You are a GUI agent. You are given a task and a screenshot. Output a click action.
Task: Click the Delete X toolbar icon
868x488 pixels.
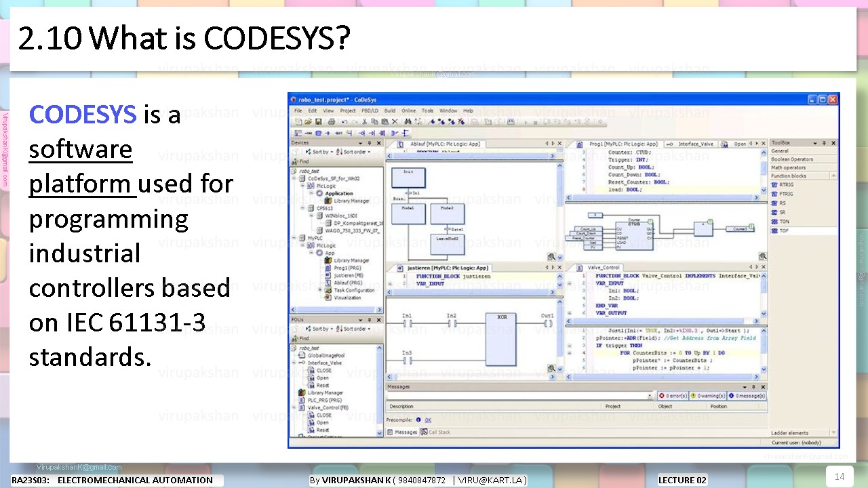[x=395, y=121]
